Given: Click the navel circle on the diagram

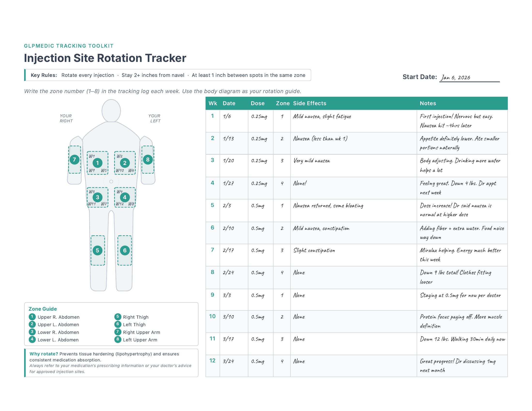Looking at the screenshot, I should (x=111, y=181).
